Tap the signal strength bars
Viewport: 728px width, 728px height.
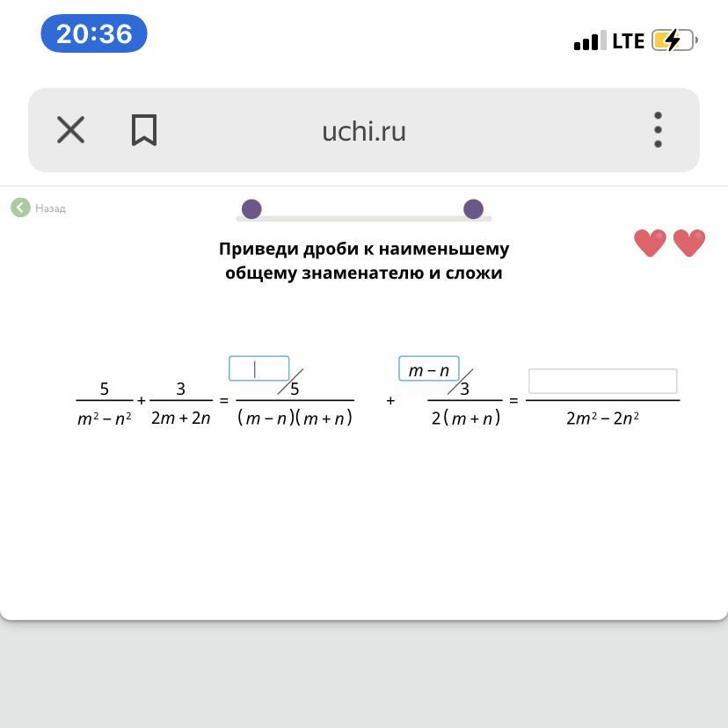589,41
